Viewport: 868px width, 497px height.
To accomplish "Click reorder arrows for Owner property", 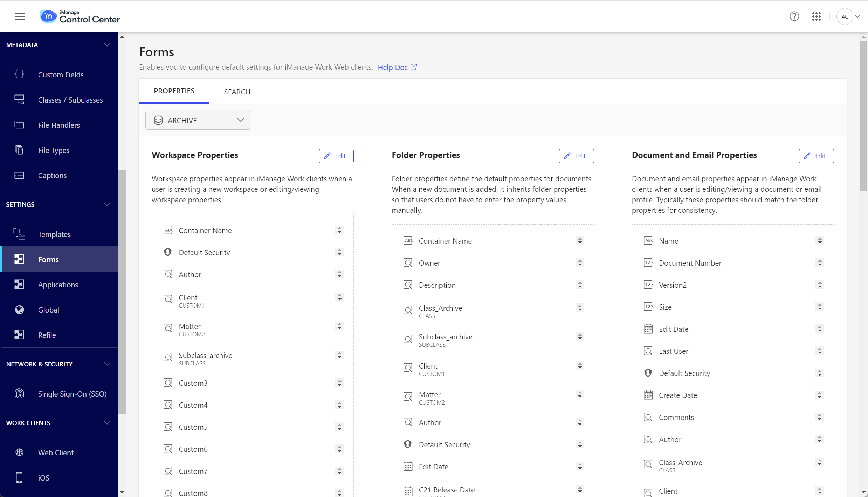I will [579, 263].
